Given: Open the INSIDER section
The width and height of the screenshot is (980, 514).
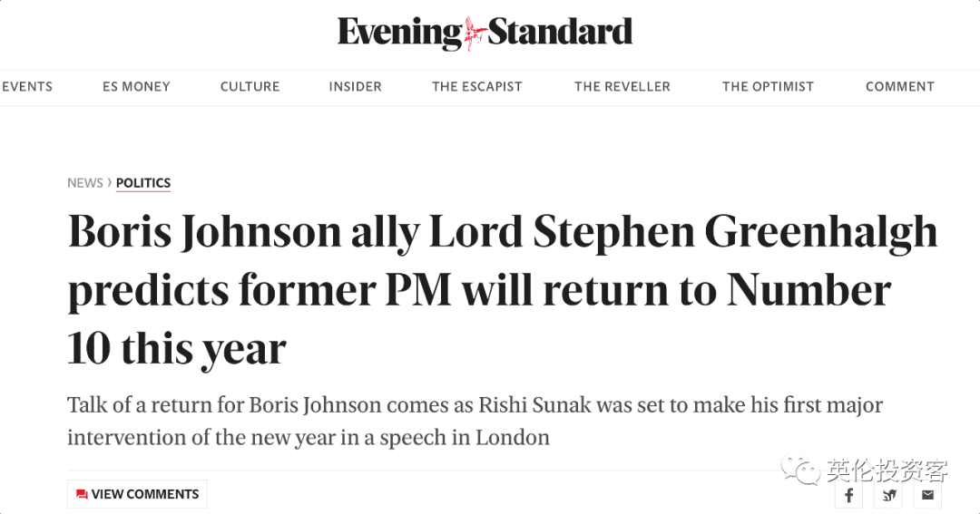Looking at the screenshot, I should click(355, 87).
